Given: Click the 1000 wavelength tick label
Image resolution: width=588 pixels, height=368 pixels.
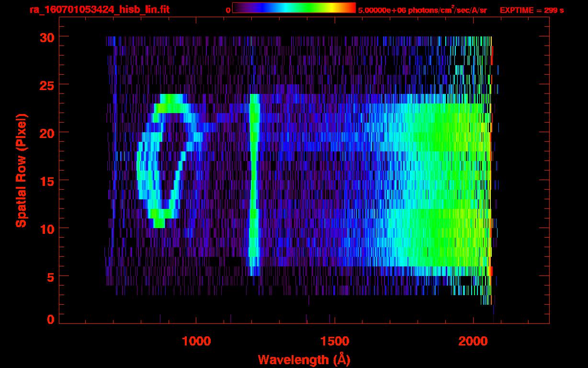Looking at the screenshot, I should click(x=196, y=341).
